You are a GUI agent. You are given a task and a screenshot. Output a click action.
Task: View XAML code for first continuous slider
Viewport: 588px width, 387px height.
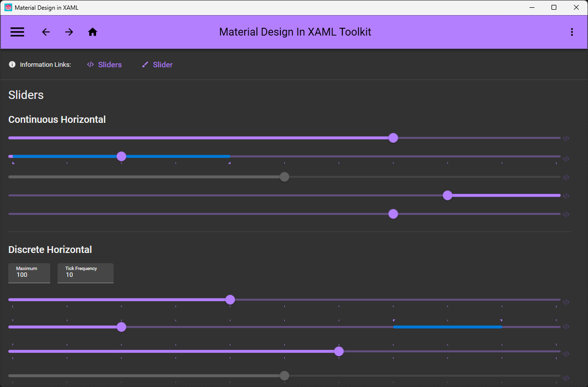click(566, 138)
